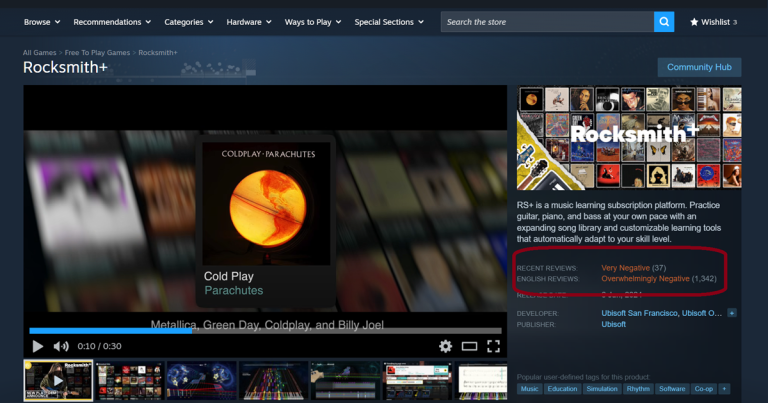768x403 pixels.
Task: Select the Software tag
Action: (672, 389)
